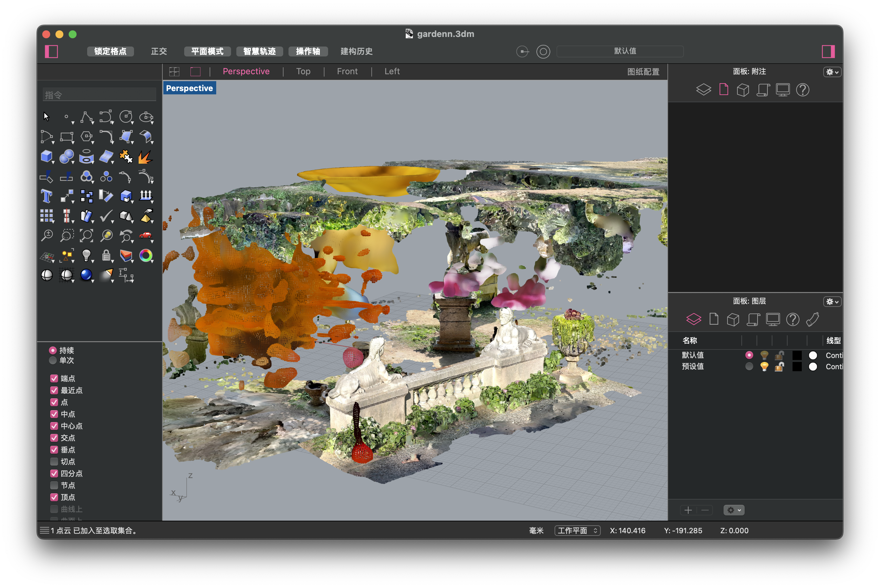Screen dimensions: 880x588
Task: Click the black color swatch of 预设值 layer
Action: point(797,366)
